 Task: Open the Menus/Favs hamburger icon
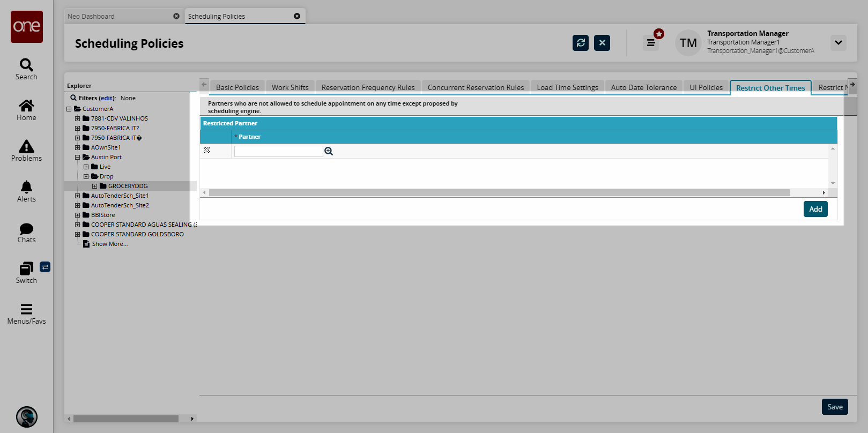(x=26, y=309)
